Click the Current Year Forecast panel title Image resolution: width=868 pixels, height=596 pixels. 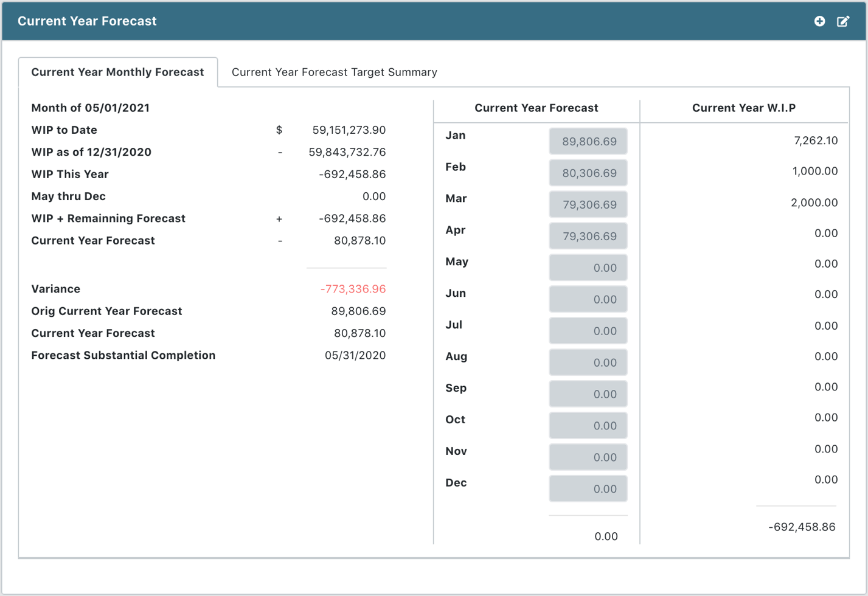point(87,21)
